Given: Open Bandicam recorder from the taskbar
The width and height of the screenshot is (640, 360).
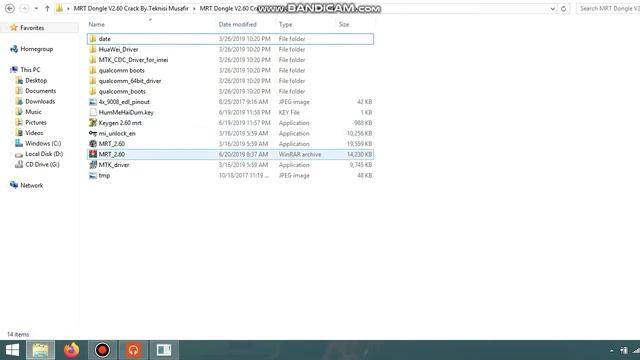Looking at the screenshot, I should (x=102, y=350).
